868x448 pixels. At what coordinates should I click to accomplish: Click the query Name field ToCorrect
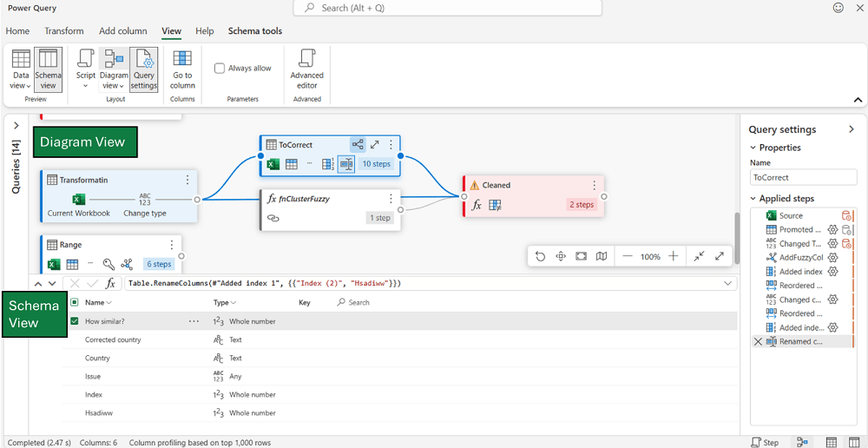coord(803,178)
